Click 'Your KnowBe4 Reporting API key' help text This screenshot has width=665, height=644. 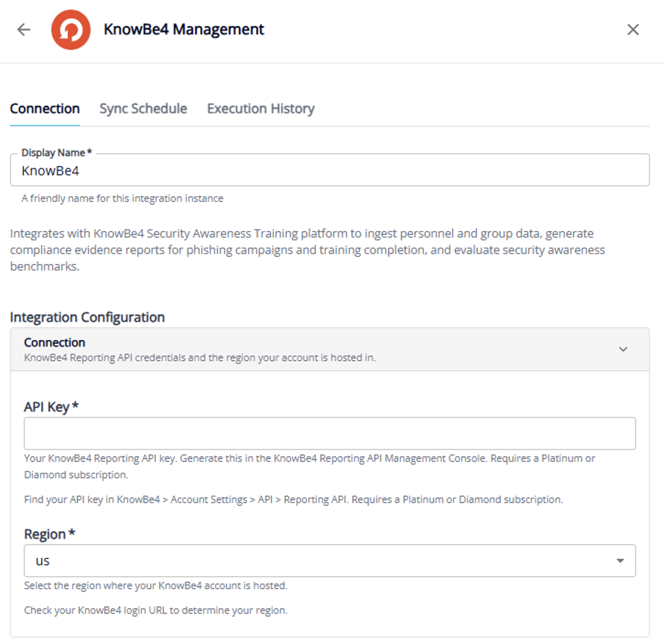[310, 467]
